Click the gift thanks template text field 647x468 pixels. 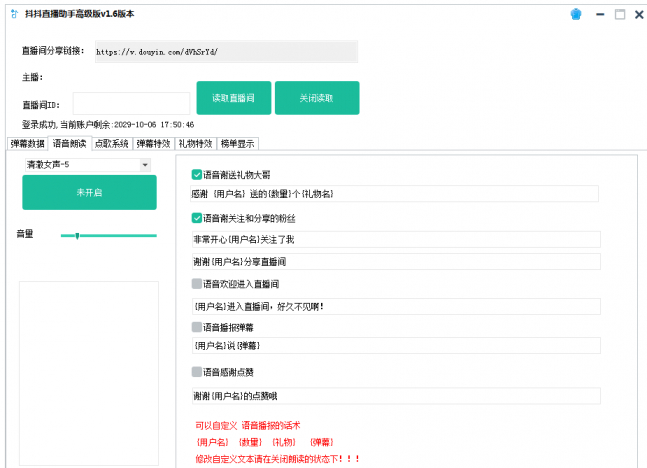(x=394, y=194)
